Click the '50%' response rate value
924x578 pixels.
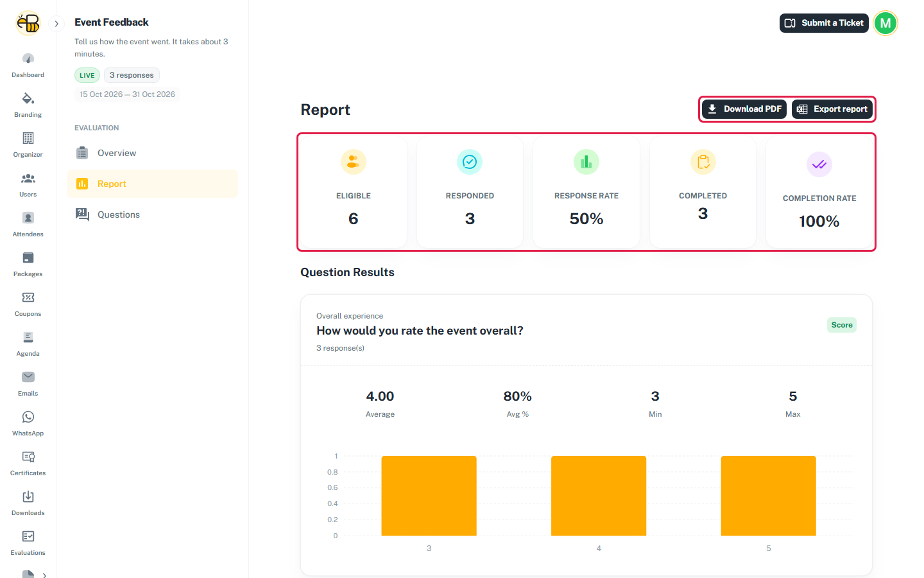[x=586, y=219]
